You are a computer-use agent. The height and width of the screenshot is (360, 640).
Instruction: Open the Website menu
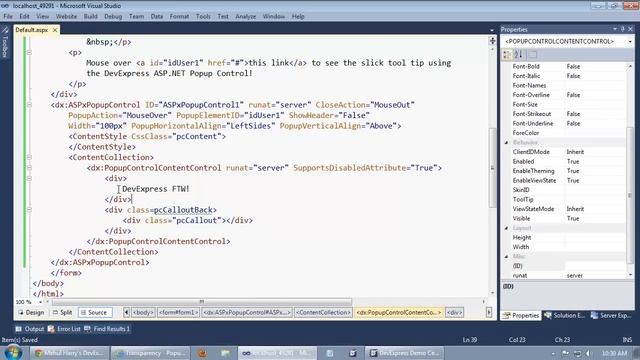pos(66,16)
